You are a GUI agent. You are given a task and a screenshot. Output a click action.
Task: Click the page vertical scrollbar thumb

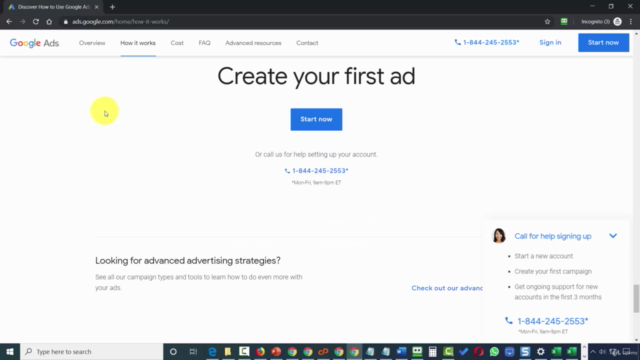[x=636, y=298]
